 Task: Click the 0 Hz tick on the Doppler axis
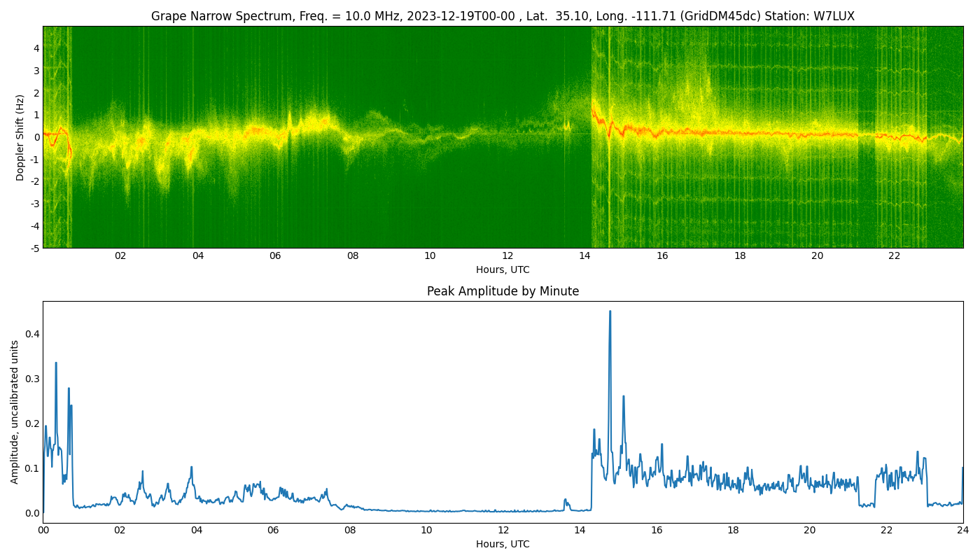click(x=36, y=136)
